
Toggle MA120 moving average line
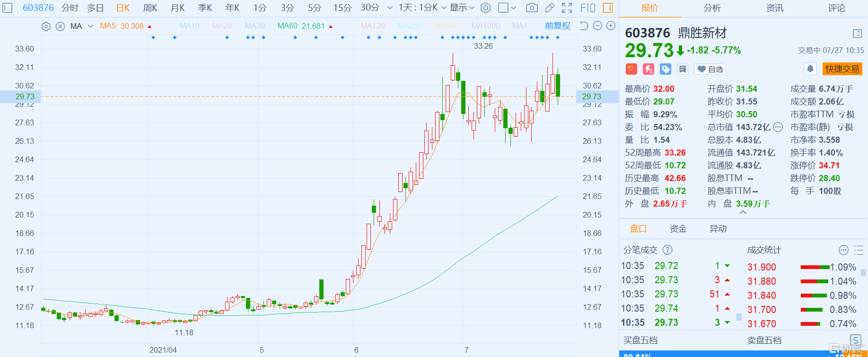point(374,26)
